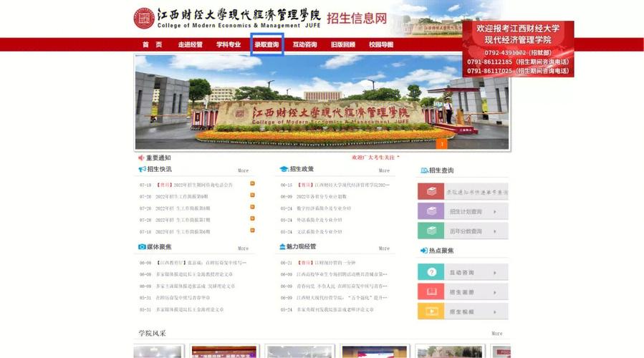The height and width of the screenshot is (358, 644).
Task: Click the building icon beside 魅力现经管
Action: 282,247
